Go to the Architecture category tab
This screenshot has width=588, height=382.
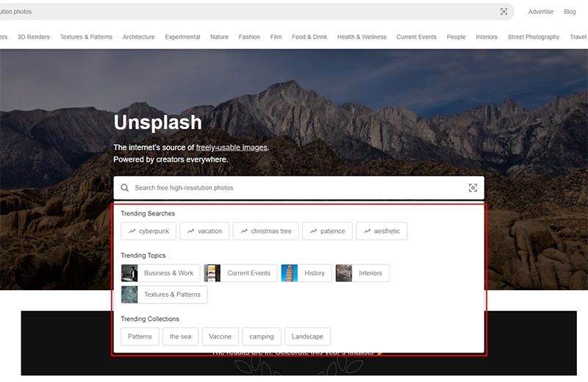tap(138, 37)
